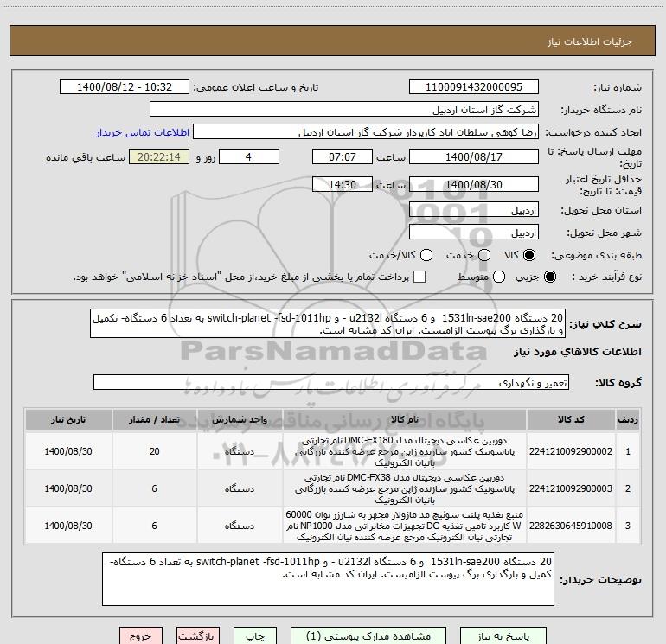The width and height of the screenshot is (666, 644).
Task: Click the DMC-FX180 camera product name
Action: click(x=405, y=451)
